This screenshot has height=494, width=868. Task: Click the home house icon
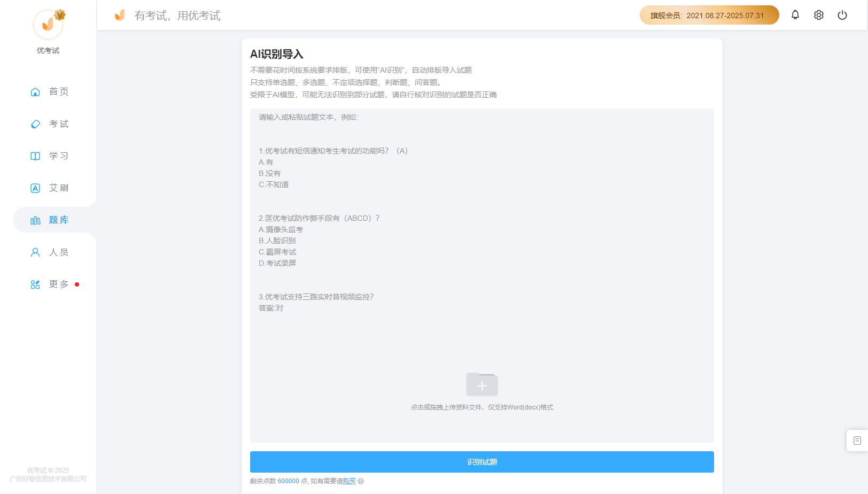pos(35,92)
